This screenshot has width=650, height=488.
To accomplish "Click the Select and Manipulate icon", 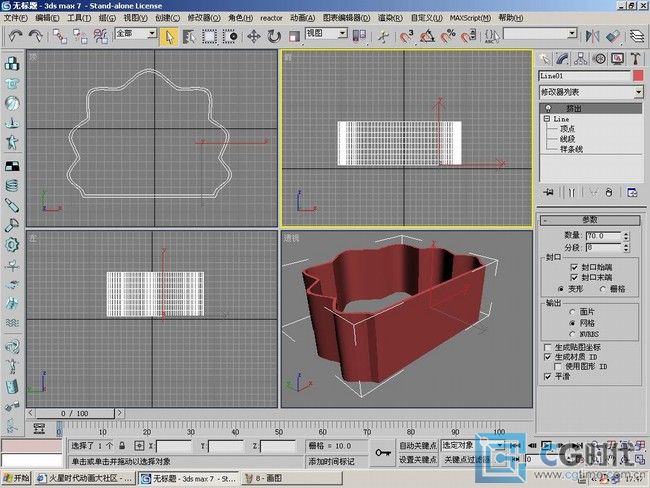I will (383, 36).
